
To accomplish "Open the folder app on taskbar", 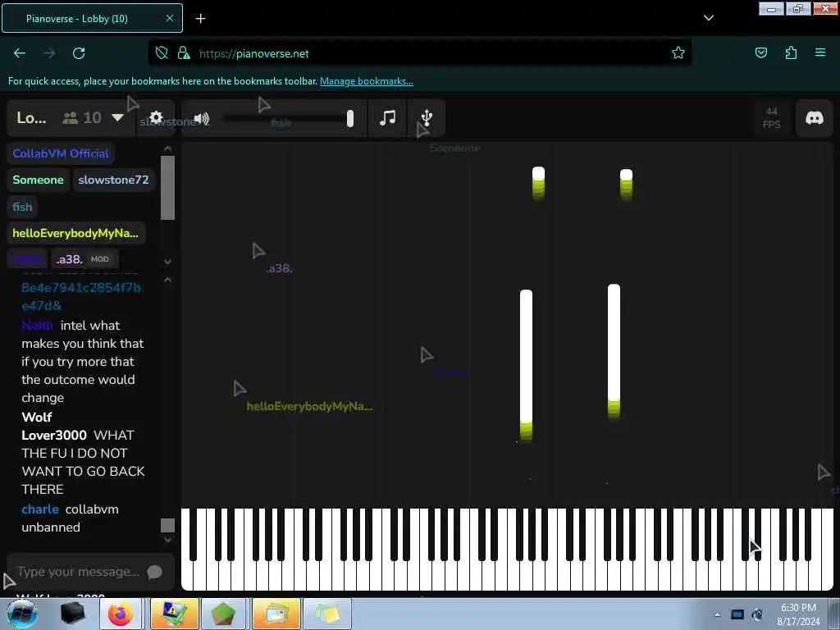I will click(276, 614).
